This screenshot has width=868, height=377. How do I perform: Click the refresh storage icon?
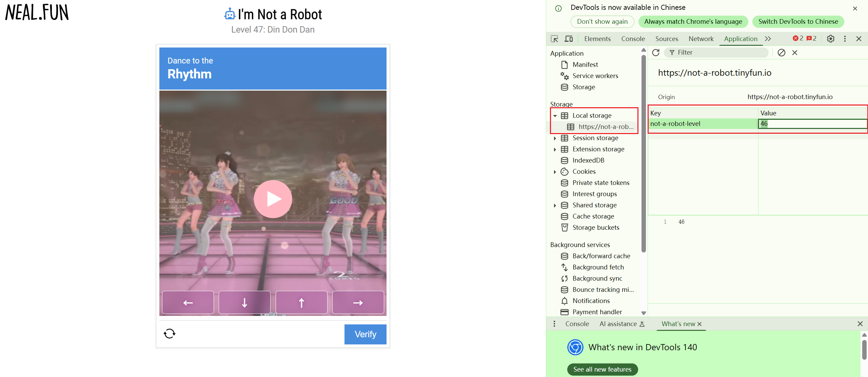[656, 53]
